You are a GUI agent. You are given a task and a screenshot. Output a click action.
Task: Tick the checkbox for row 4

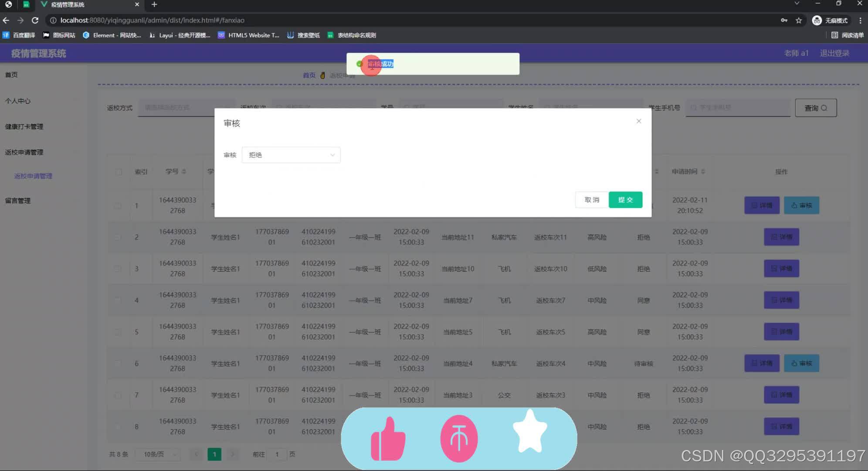coord(118,300)
